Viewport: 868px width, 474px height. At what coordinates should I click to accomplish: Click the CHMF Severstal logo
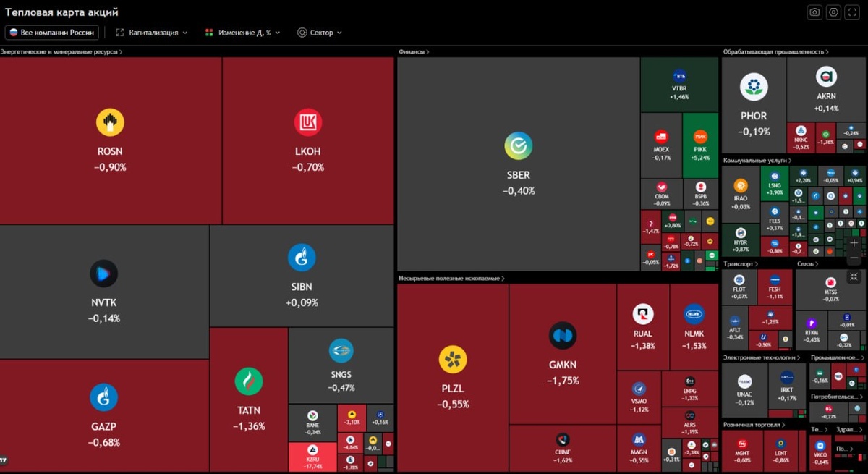point(563,439)
